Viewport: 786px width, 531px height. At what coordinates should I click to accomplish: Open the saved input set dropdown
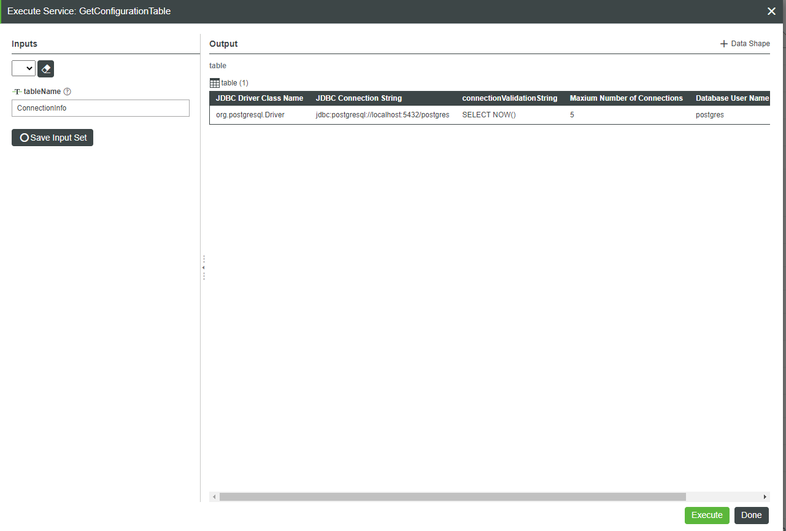tap(24, 69)
